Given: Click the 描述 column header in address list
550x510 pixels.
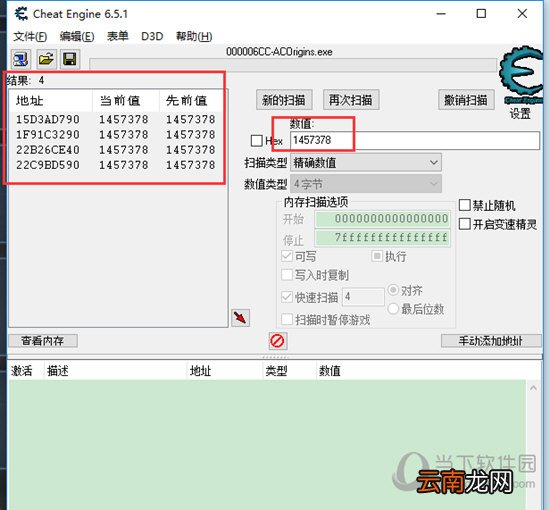Looking at the screenshot, I should (115, 370).
